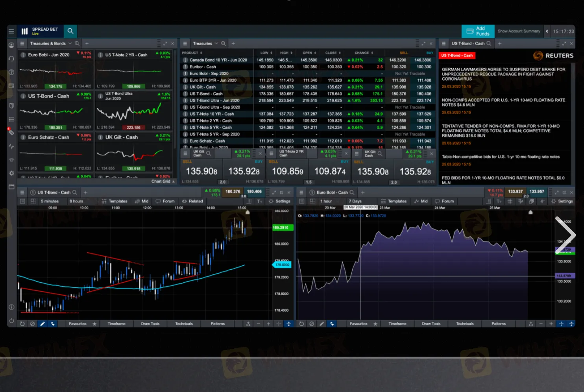This screenshot has height=392, width=584.
Task: Click the headset support icon in left sidebar
Action: [11, 59]
